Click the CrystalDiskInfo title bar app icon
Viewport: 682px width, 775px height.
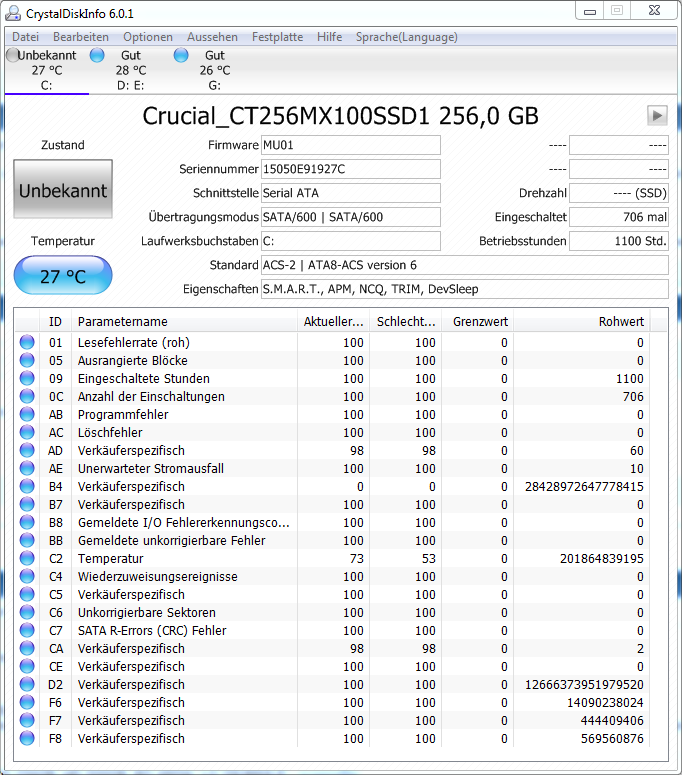13,13
